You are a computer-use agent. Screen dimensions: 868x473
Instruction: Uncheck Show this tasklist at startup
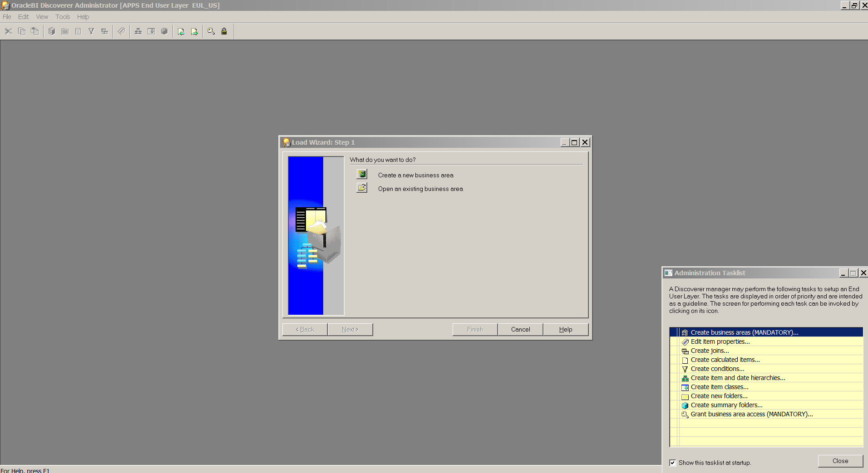coord(672,463)
